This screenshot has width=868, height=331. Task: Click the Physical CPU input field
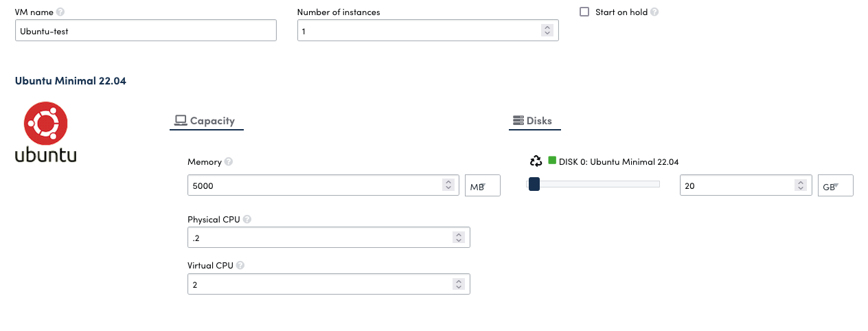[x=319, y=238]
